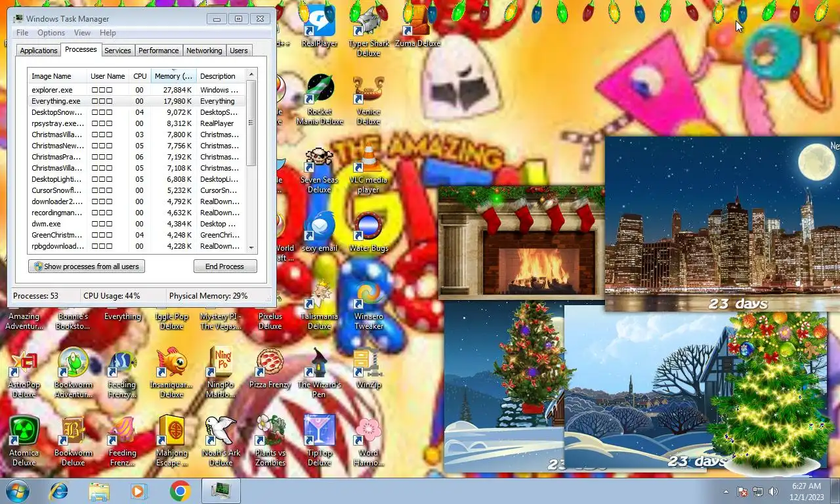The width and height of the screenshot is (840, 504).
Task: Click Action Center flag tray icon
Action: [742, 491]
